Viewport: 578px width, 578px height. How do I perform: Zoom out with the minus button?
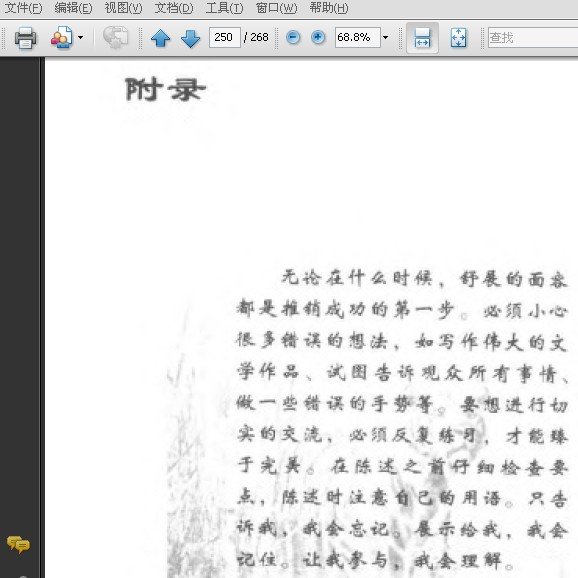click(x=293, y=37)
